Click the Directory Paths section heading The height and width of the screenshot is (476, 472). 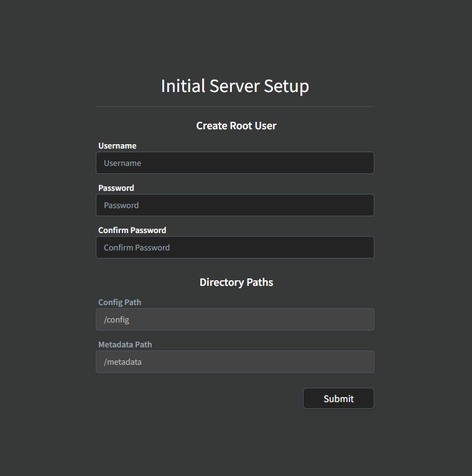(x=236, y=282)
